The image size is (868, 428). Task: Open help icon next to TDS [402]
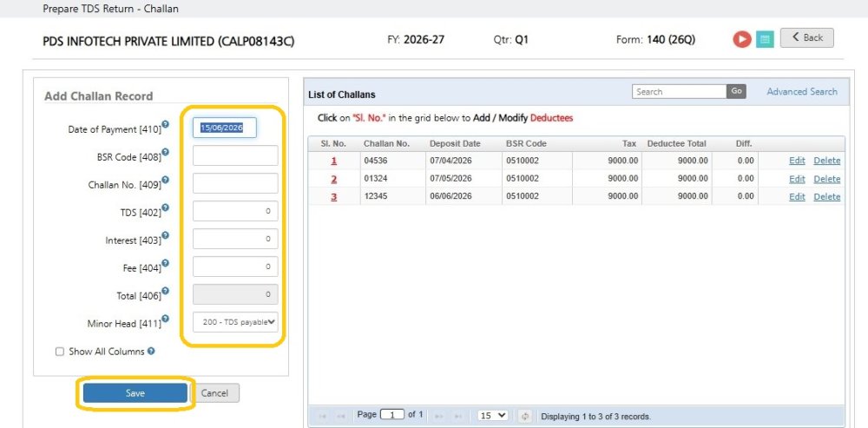click(165, 207)
